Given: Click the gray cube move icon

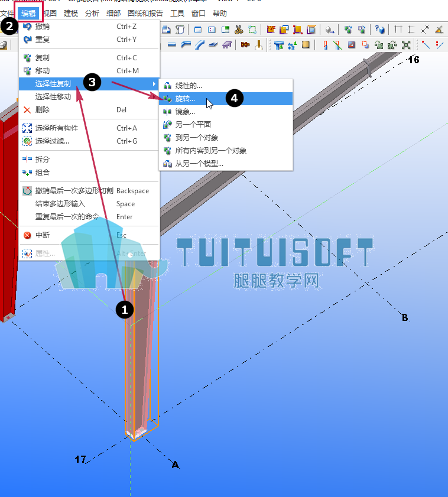Looking at the screenshot, I should tap(330, 30).
